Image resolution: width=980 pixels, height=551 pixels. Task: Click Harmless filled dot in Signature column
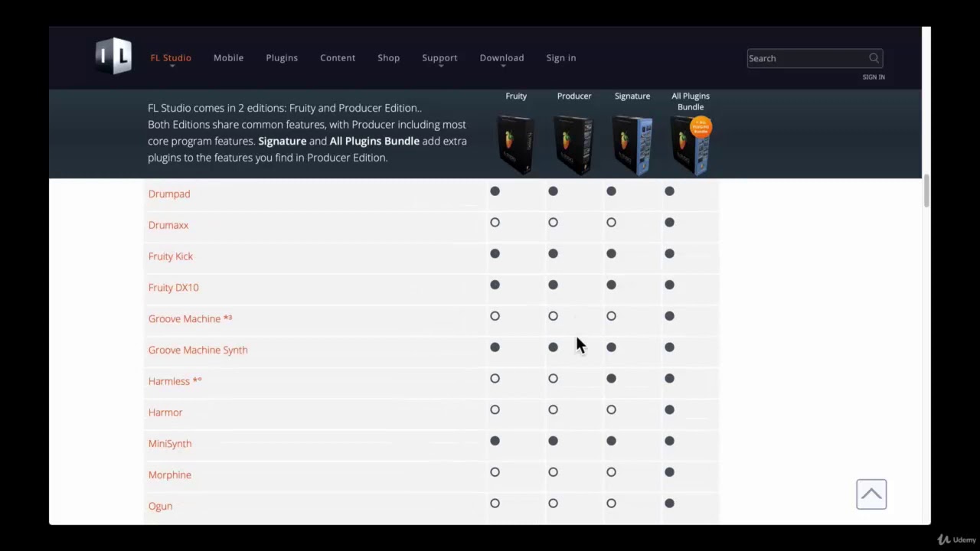coord(611,379)
